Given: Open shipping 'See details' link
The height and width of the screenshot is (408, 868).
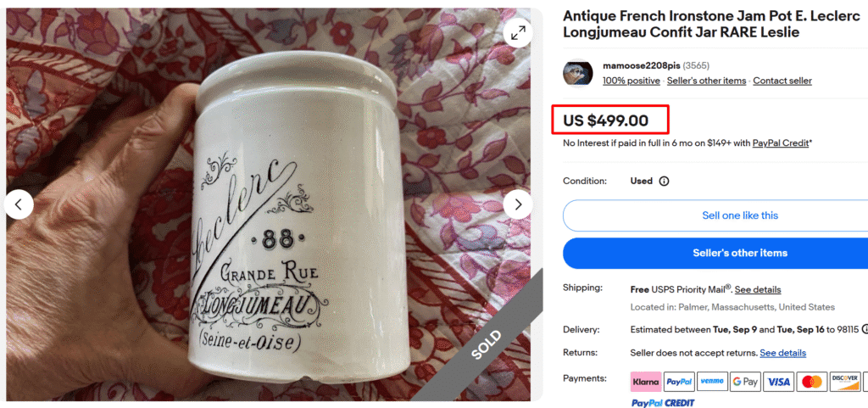Looking at the screenshot, I should pos(758,289).
